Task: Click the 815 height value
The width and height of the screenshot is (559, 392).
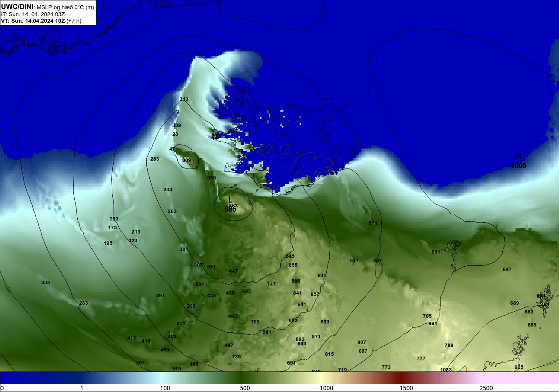Action: click(329, 354)
